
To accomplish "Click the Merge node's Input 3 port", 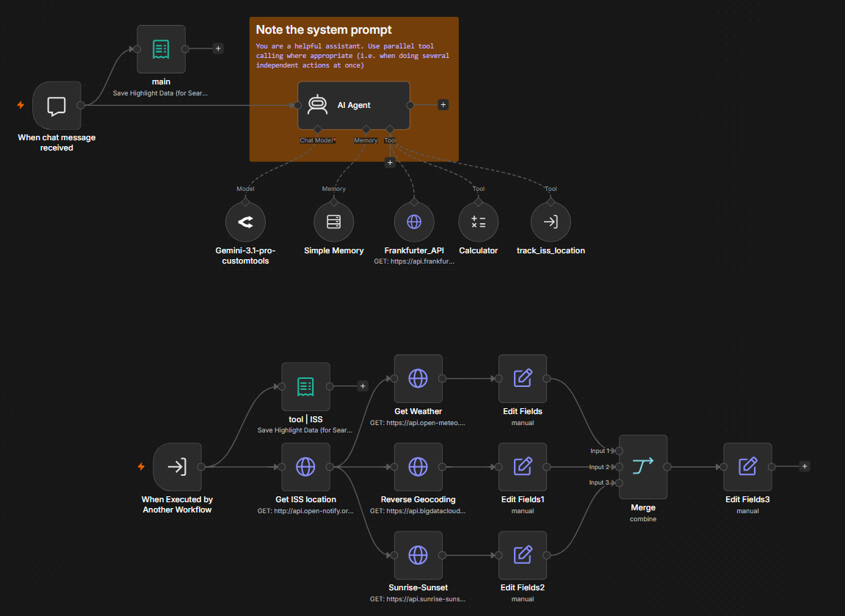I will click(619, 482).
